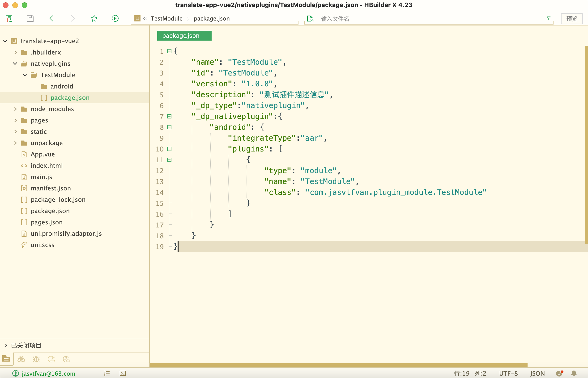Fold plugins array at line 10
Screen dimensions: 588x378
[x=169, y=149]
